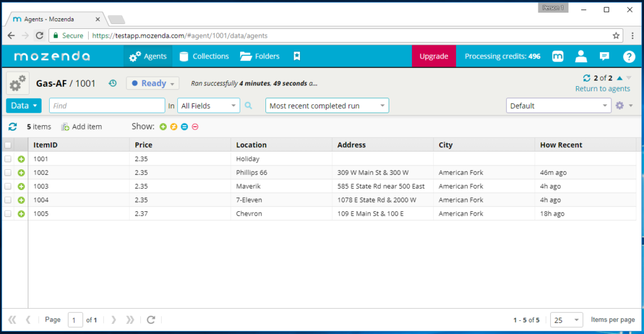This screenshot has width=644, height=334.
Task: Go to the Collections tab
Action: [x=204, y=56]
